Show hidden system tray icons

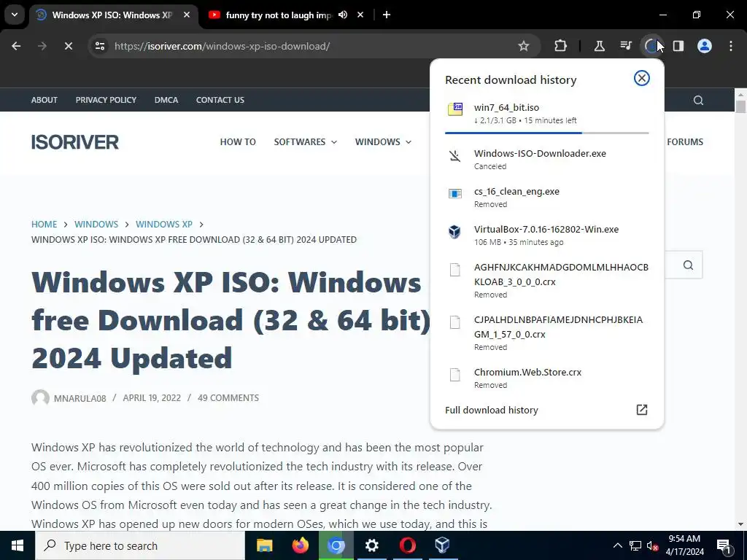617,545
